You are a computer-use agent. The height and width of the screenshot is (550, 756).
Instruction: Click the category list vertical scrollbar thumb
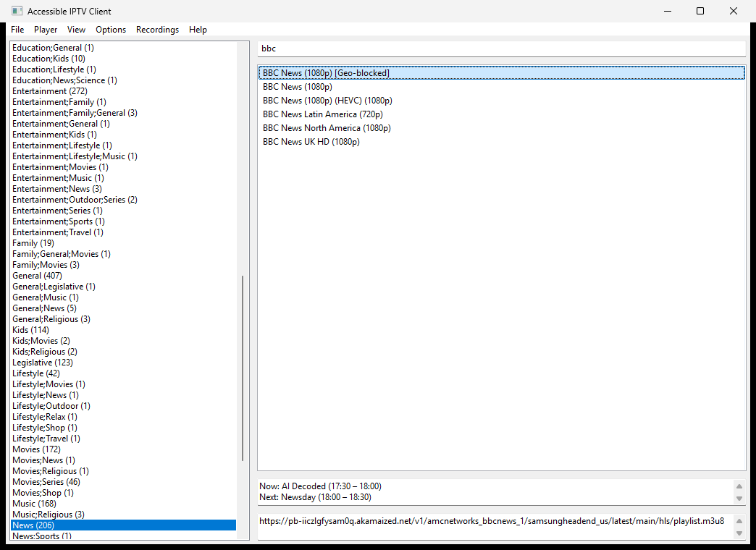[243, 368]
